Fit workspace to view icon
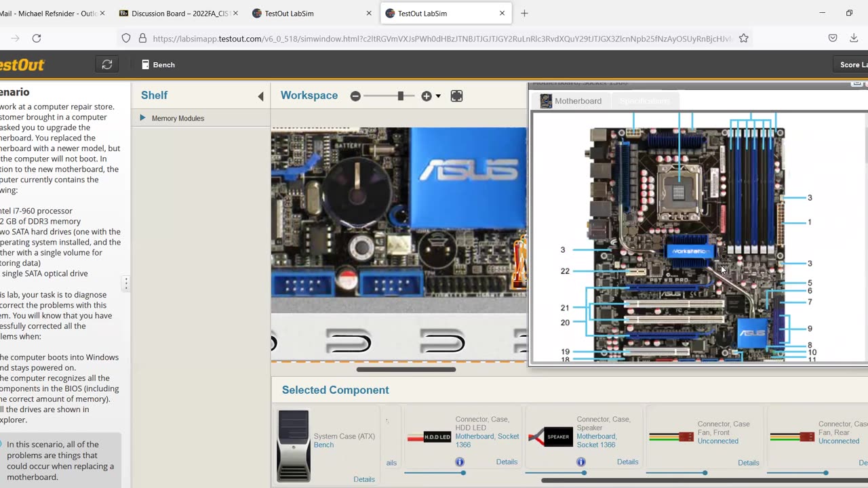The height and width of the screenshot is (488, 868). (456, 96)
